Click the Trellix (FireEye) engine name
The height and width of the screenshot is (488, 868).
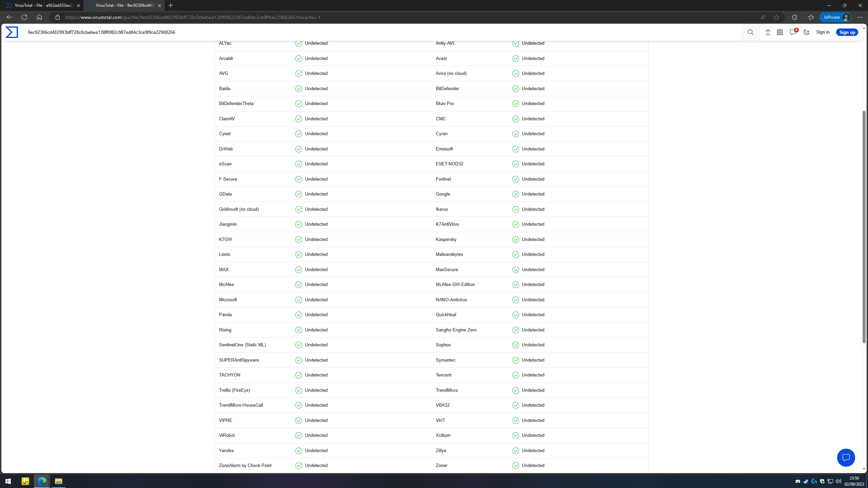pyautogui.click(x=235, y=390)
